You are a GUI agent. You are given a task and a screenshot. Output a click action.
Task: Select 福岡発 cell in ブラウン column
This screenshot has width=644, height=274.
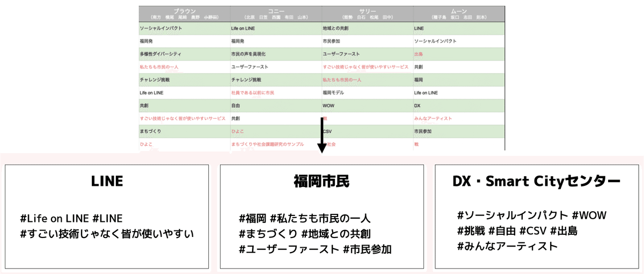tap(184, 41)
